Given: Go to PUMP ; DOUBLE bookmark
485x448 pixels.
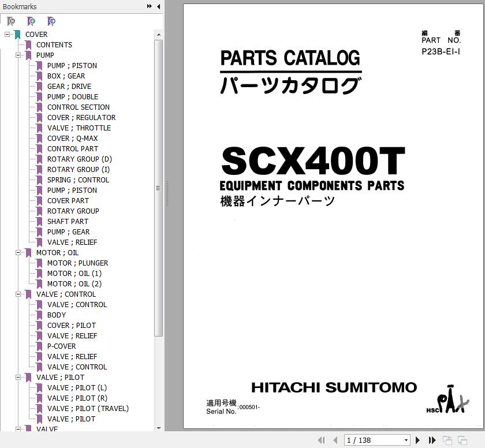Looking at the screenshot, I should click(x=73, y=97).
